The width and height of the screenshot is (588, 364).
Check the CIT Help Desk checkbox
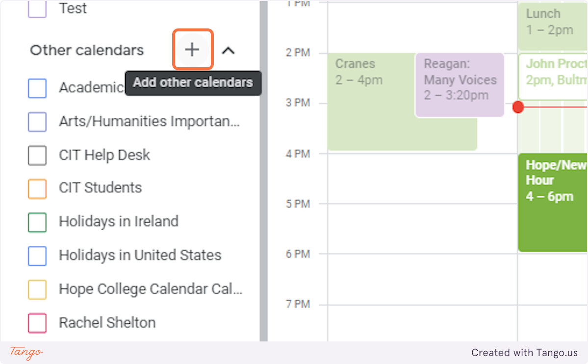click(x=37, y=156)
